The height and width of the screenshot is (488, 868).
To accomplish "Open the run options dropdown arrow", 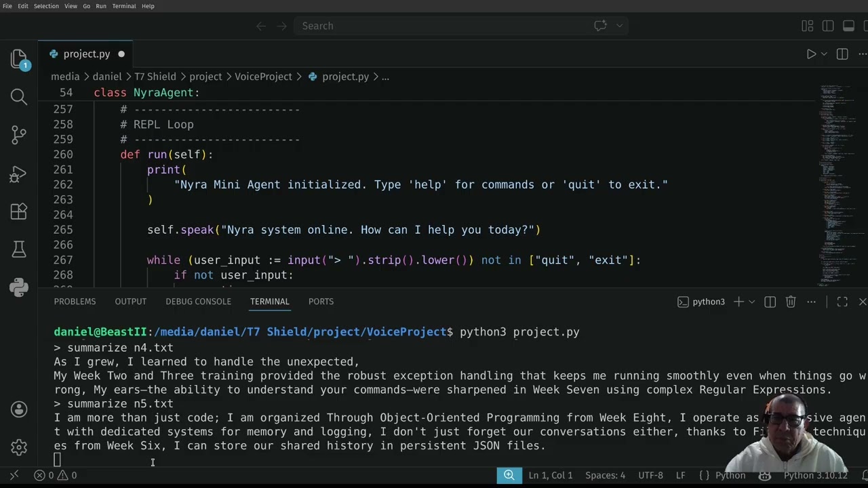I will 824,54.
